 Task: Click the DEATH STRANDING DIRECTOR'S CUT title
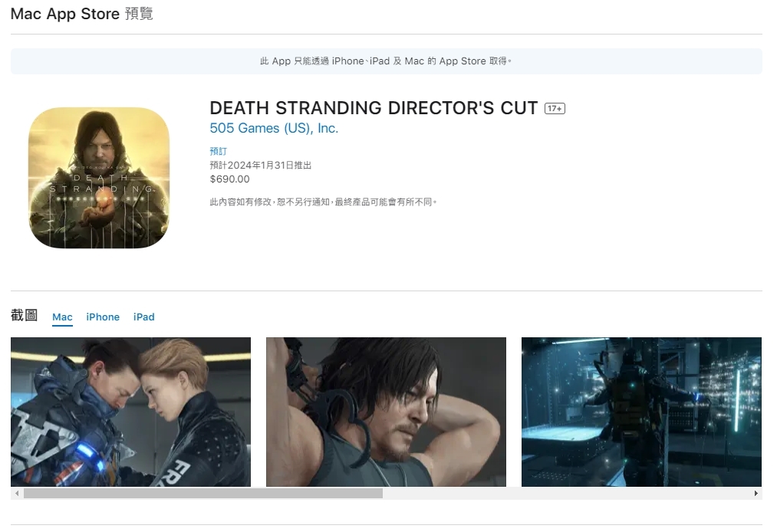[374, 108]
